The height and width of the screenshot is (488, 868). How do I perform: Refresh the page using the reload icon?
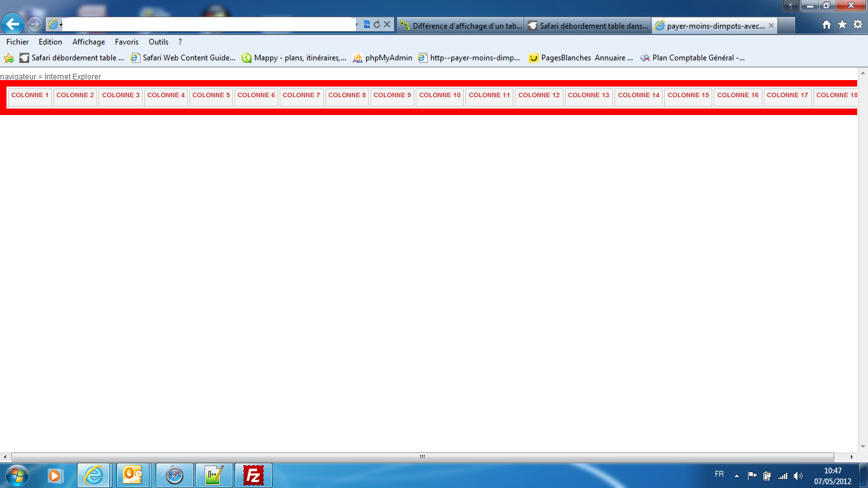(x=376, y=25)
